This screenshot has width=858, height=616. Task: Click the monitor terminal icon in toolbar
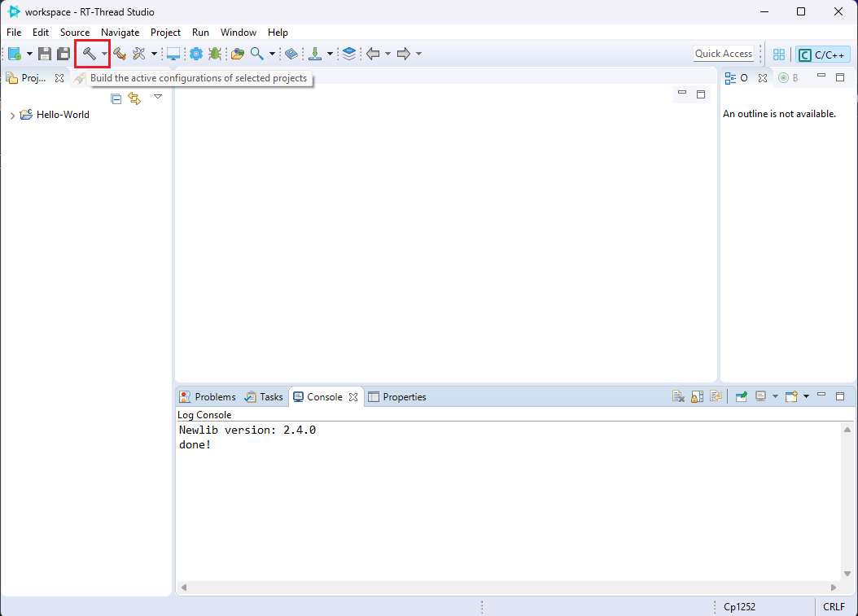(x=173, y=54)
